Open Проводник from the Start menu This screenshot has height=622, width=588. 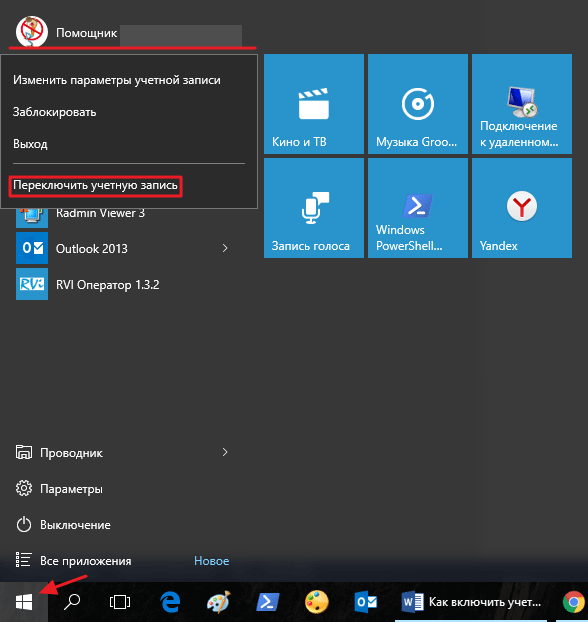tap(71, 453)
